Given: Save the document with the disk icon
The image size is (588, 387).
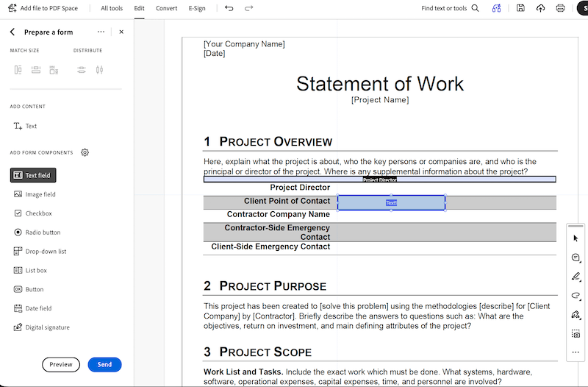Looking at the screenshot, I should click(520, 8).
